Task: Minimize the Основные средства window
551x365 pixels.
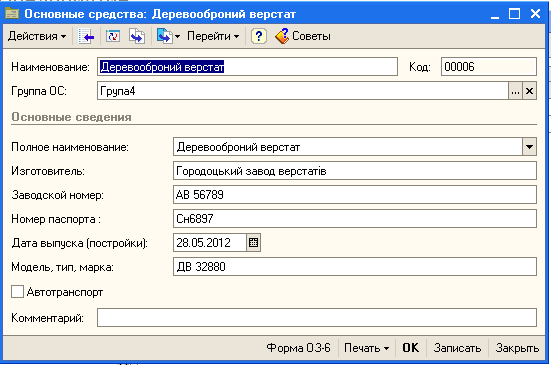Action: pyautogui.click(x=495, y=14)
